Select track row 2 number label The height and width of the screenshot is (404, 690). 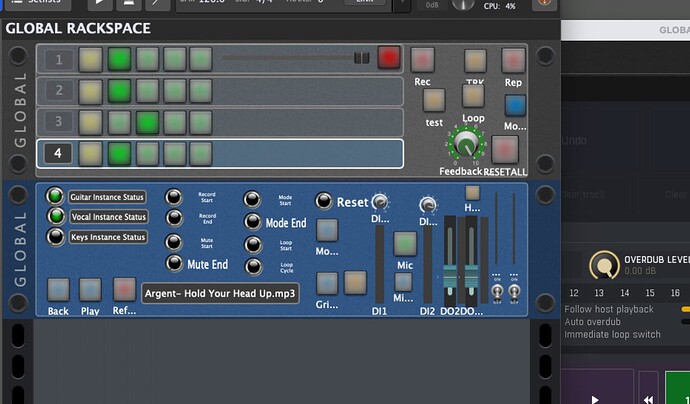[58, 91]
